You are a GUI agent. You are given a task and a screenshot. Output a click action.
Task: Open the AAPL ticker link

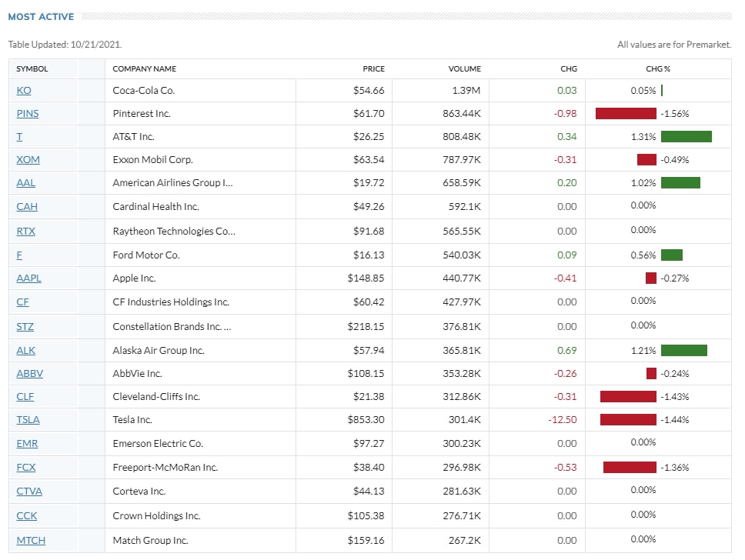tap(28, 278)
